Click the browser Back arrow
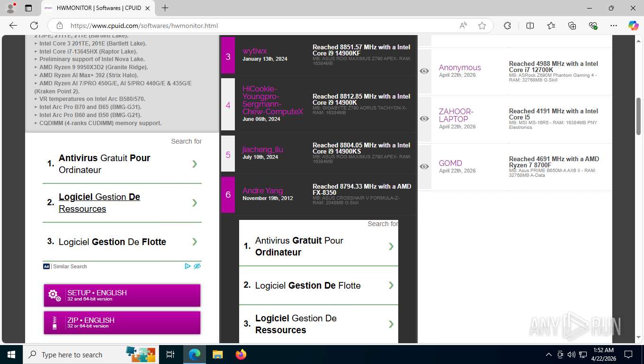This screenshot has width=644, height=364. click(x=13, y=26)
